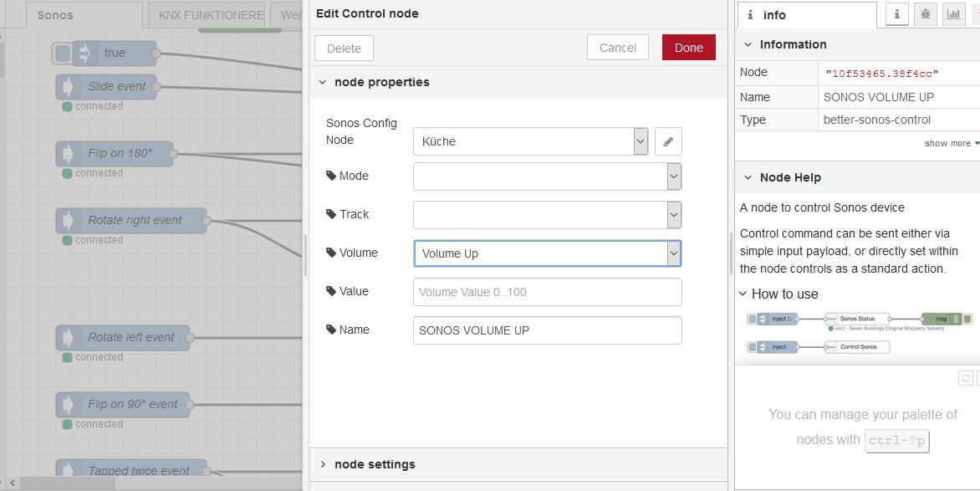Screen dimensions: 980x491
Task: Open the dashboard chart sidebar tab
Action: pos(953,14)
